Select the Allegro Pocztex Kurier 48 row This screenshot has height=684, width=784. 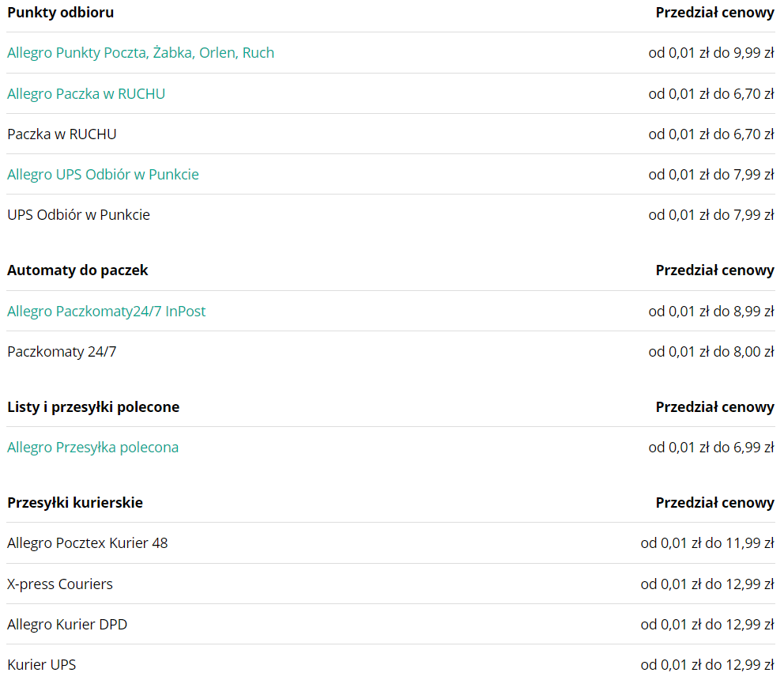tap(390, 543)
